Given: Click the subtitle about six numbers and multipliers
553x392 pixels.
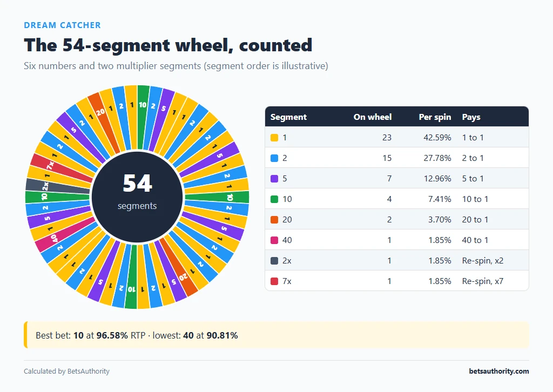Looking at the screenshot, I should tap(176, 66).
